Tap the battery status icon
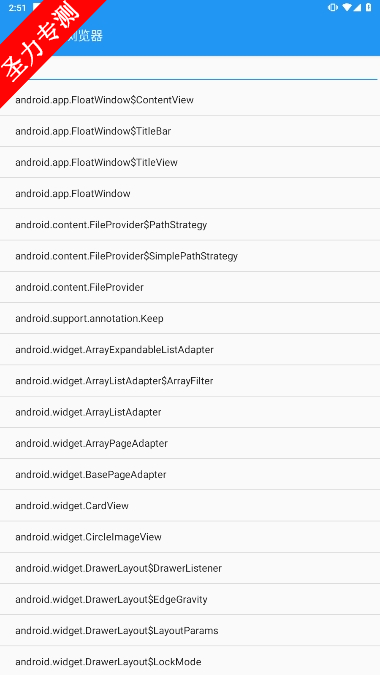Viewport: 380px width, 675px height. click(368, 8)
